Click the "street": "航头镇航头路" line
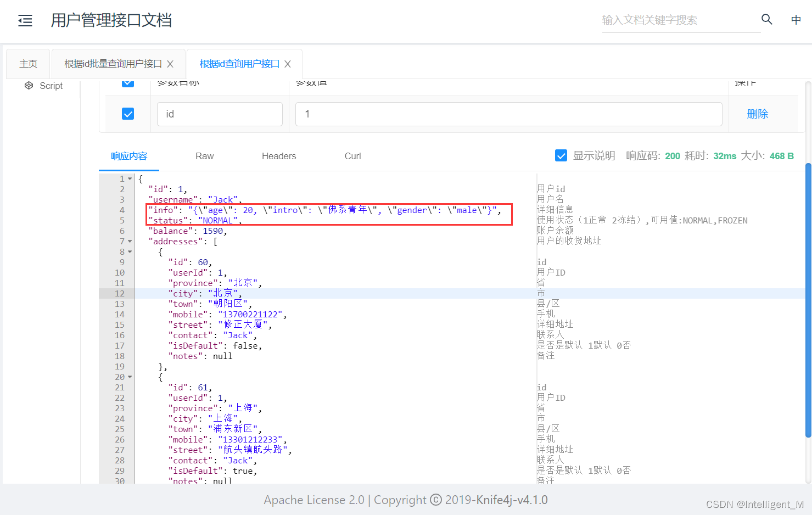 (230, 450)
